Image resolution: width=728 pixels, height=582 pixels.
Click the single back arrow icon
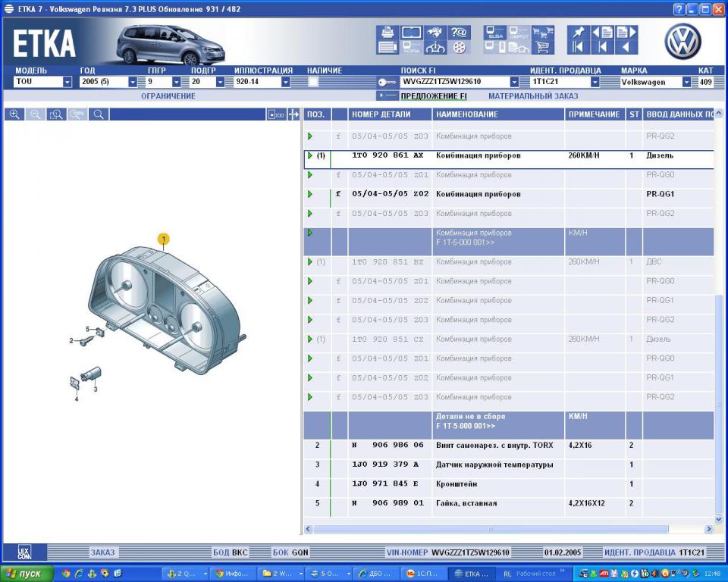point(626,47)
